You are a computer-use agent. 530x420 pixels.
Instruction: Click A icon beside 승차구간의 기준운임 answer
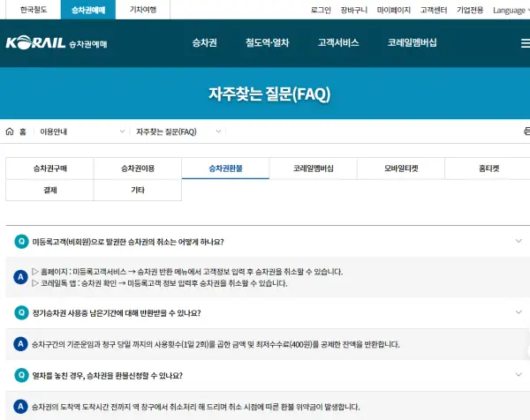tap(20, 344)
